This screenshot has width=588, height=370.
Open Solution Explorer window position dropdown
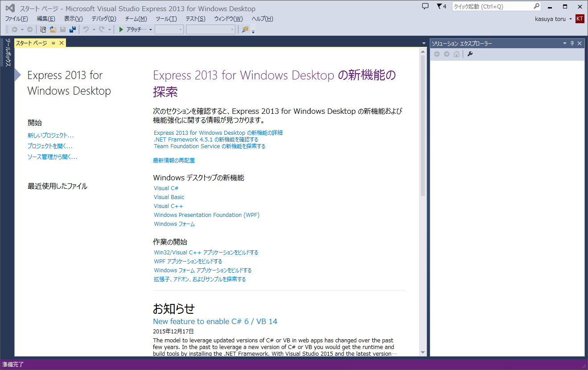pos(565,43)
